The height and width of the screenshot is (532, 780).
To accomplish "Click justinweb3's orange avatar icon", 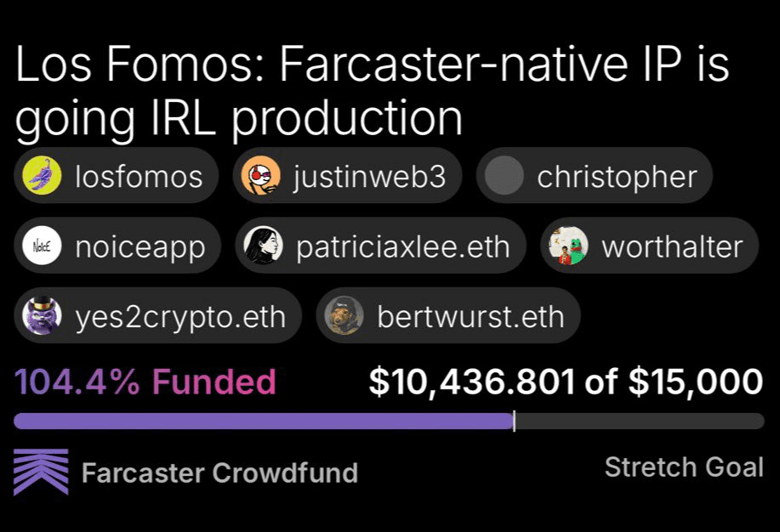I will [260, 176].
